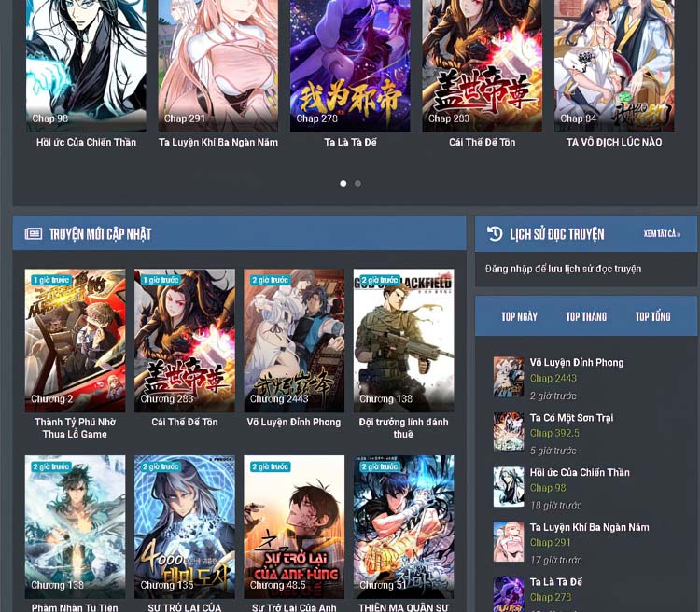Viewport: 700px width, 612px height.
Task: Switch to the Top Tổng tab
Action: (x=652, y=316)
